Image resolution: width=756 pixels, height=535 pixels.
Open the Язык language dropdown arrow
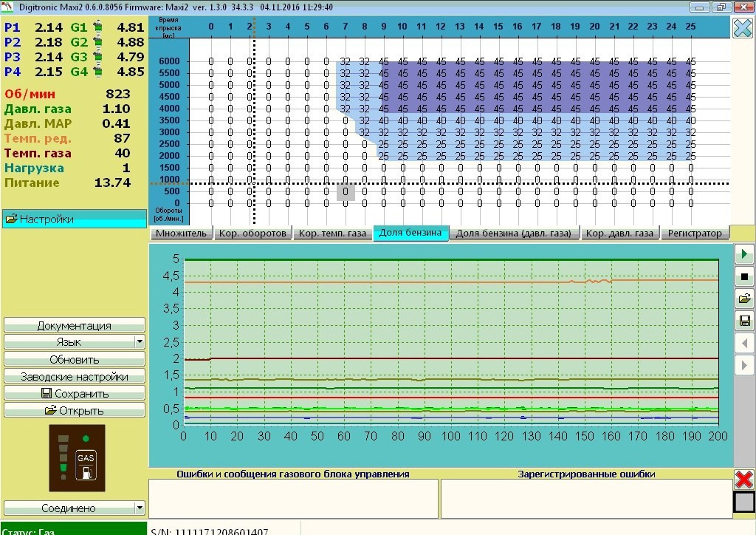coord(140,342)
